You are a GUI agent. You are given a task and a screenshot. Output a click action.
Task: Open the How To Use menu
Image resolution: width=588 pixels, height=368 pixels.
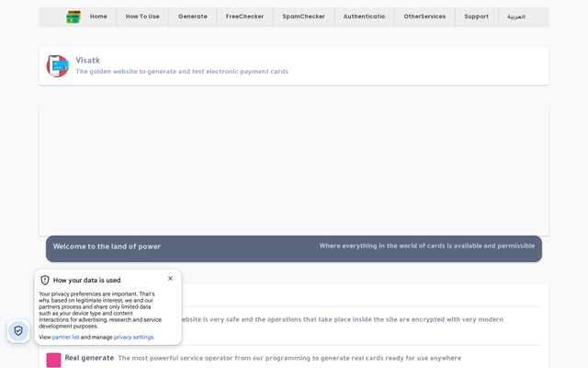pyautogui.click(x=142, y=17)
